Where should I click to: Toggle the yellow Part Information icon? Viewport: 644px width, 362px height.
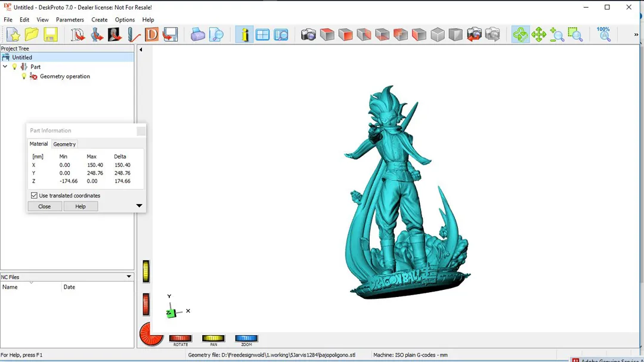[244, 35]
